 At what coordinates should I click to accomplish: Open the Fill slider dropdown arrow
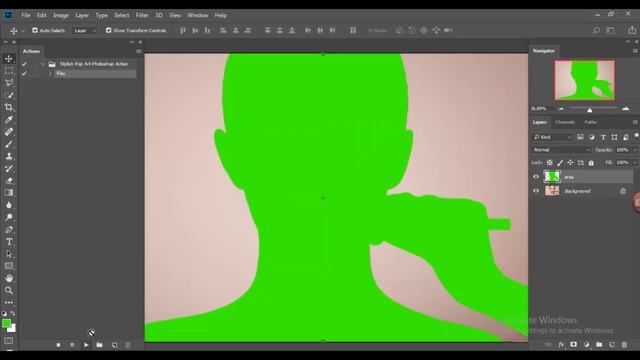[635, 162]
